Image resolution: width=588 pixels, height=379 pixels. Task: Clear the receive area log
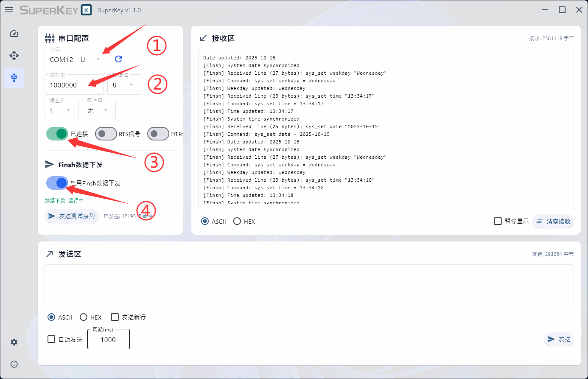[x=553, y=221]
